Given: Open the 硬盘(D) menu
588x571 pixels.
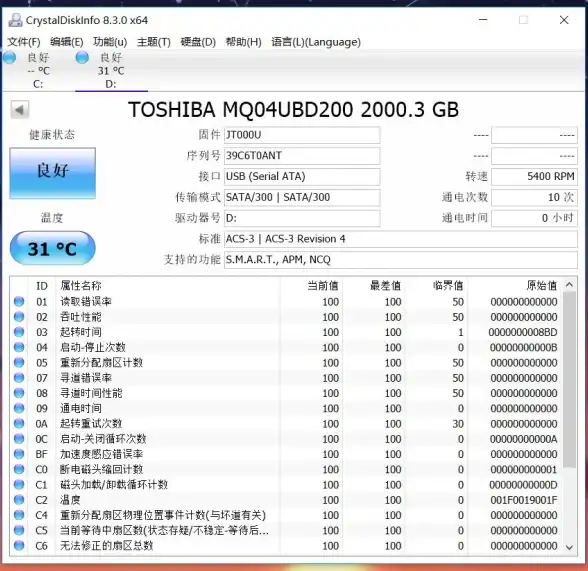Looking at the screenshot, I should [198, 42].
